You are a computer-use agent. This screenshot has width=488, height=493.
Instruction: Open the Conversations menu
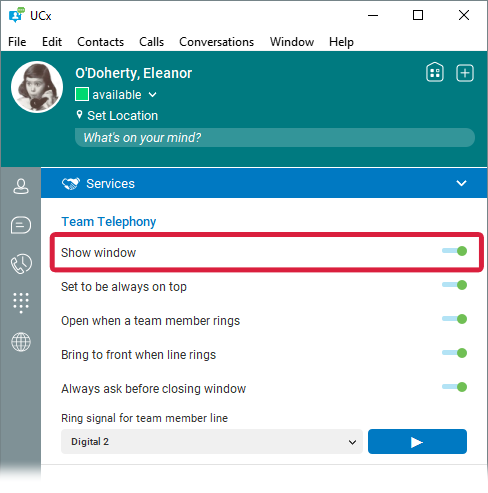[216, 42]
